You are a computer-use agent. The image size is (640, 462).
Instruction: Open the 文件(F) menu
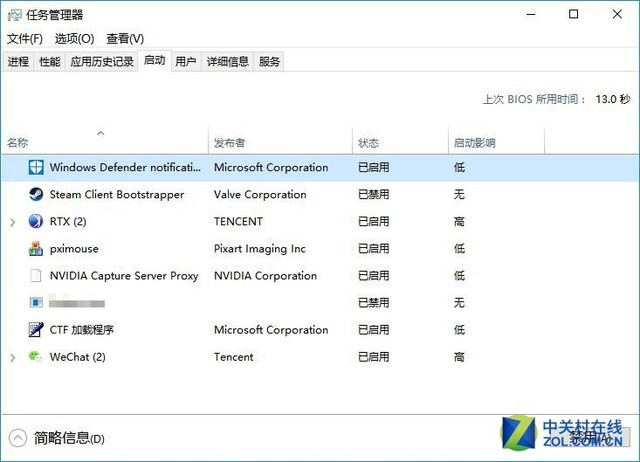(x=25, y=39)
